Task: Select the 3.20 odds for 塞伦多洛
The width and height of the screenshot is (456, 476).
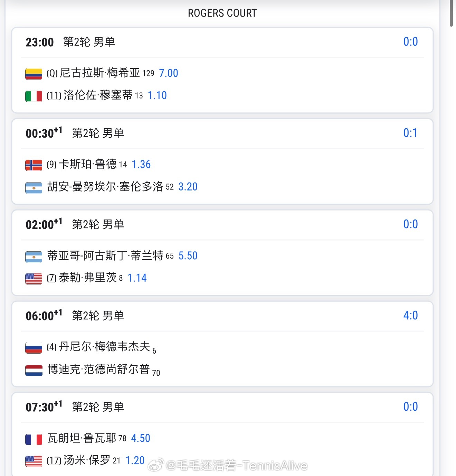Action: coord(188,187)
